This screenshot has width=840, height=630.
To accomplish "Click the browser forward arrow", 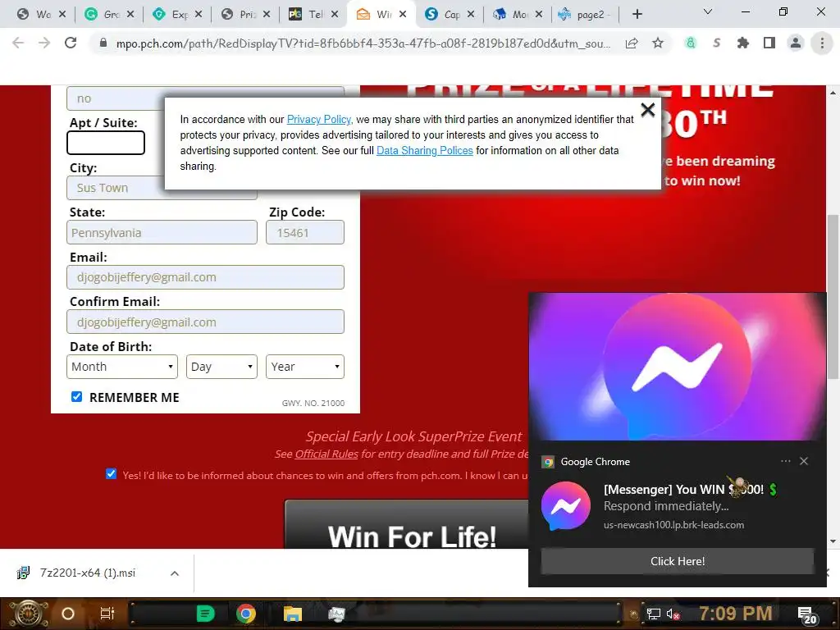I will [44, 43].
